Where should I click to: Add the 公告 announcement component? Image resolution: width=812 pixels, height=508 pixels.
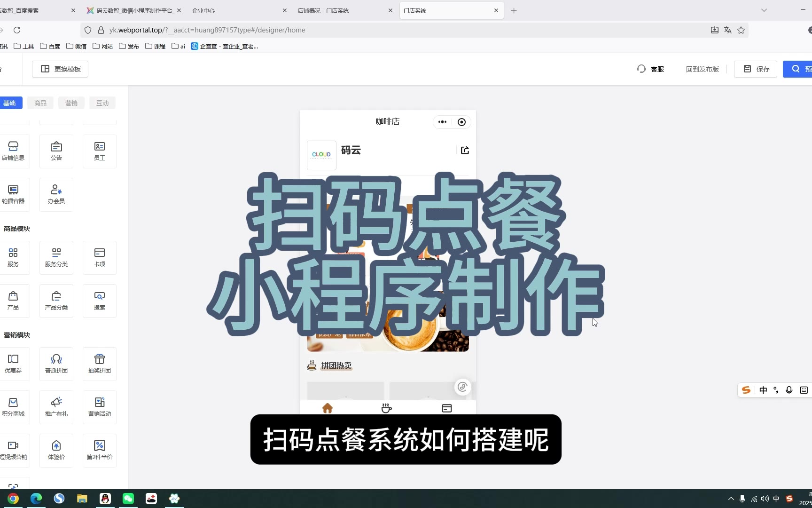pyautogui.click(x=56, y=151)
